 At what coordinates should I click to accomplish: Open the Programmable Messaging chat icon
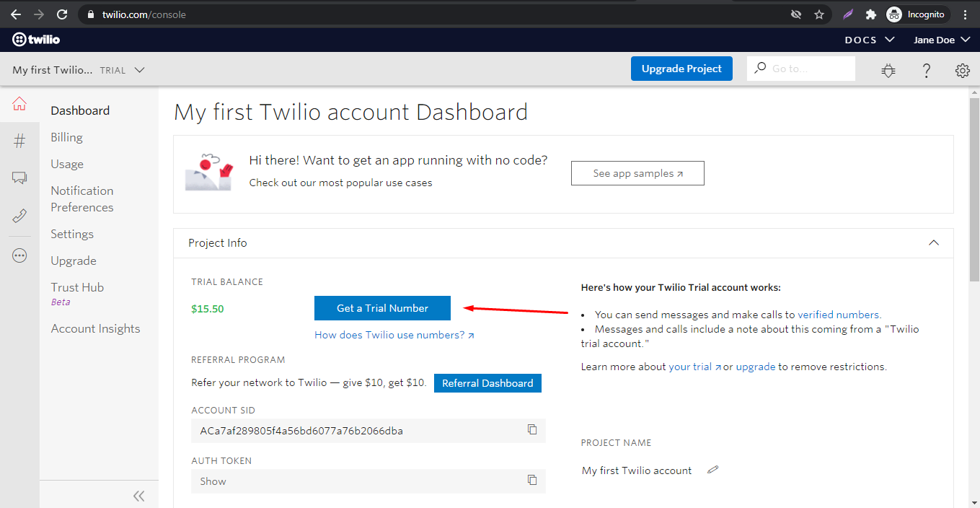(19, 178)
